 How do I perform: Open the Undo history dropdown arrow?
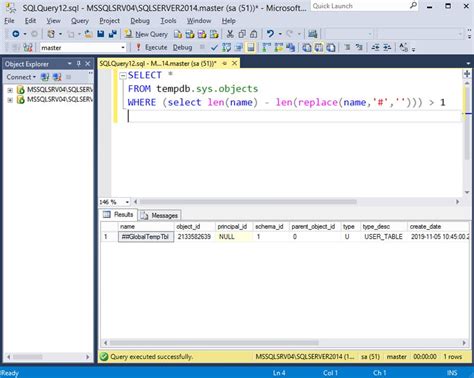pyautogui.click(x=280, y=34)
